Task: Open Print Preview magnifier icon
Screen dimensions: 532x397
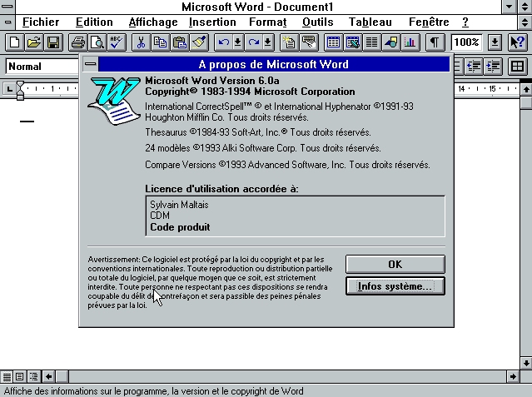Action: coord(97,42)
